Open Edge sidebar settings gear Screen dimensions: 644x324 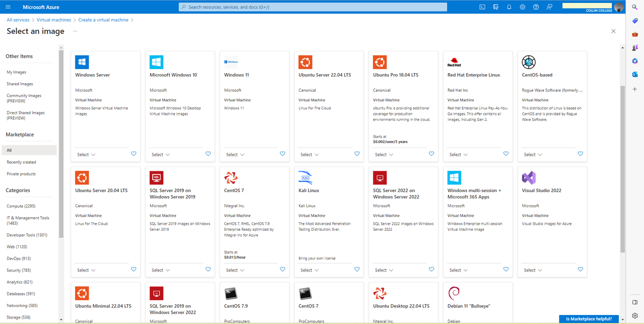635,316
